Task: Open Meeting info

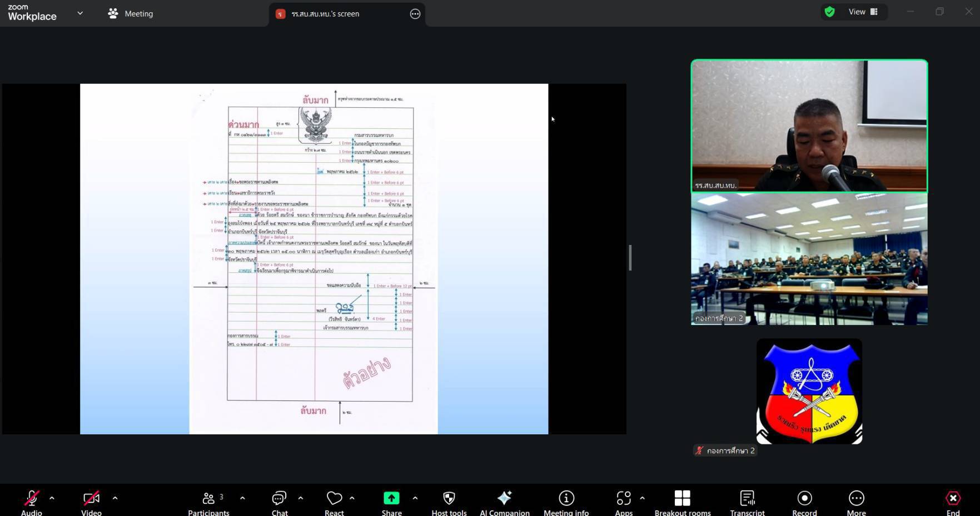Action: coord(566,499)
